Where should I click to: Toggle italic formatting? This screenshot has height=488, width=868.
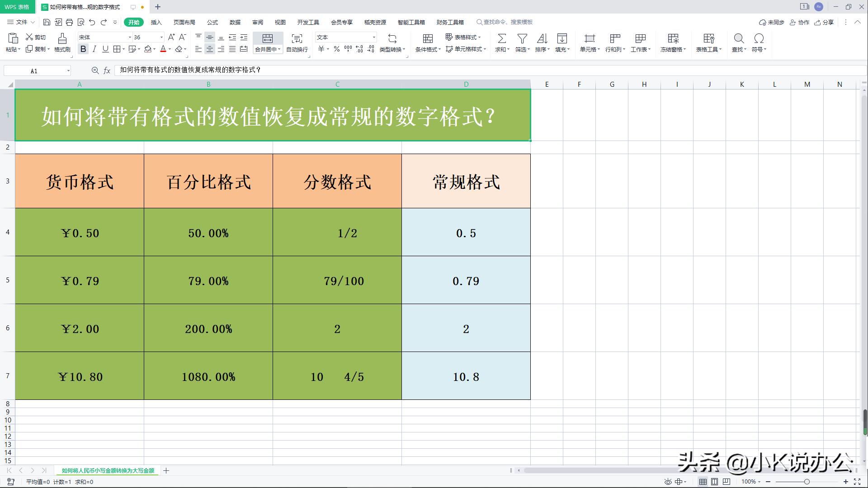(x=94, y=50)
